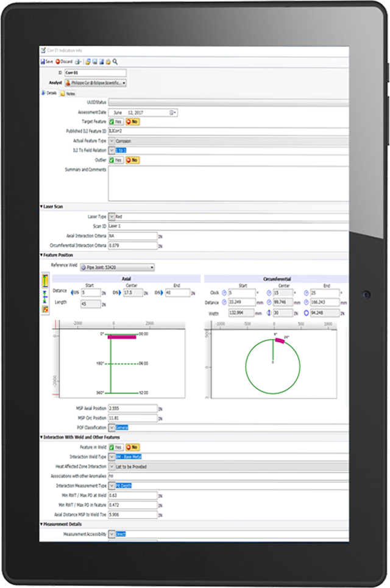Switch to the Notes tab
This screenshot has width=390, height=588.
click(x=68, y=93)
